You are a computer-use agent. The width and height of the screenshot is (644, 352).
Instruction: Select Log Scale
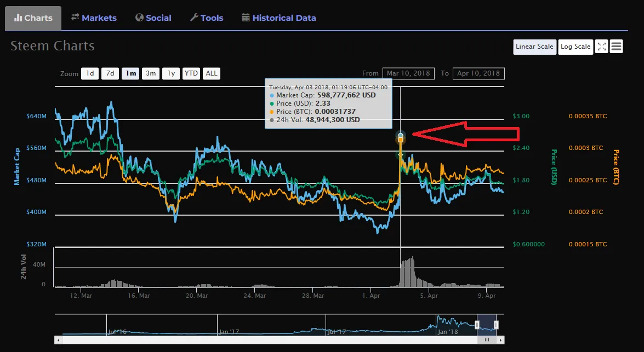coord(575,47)
